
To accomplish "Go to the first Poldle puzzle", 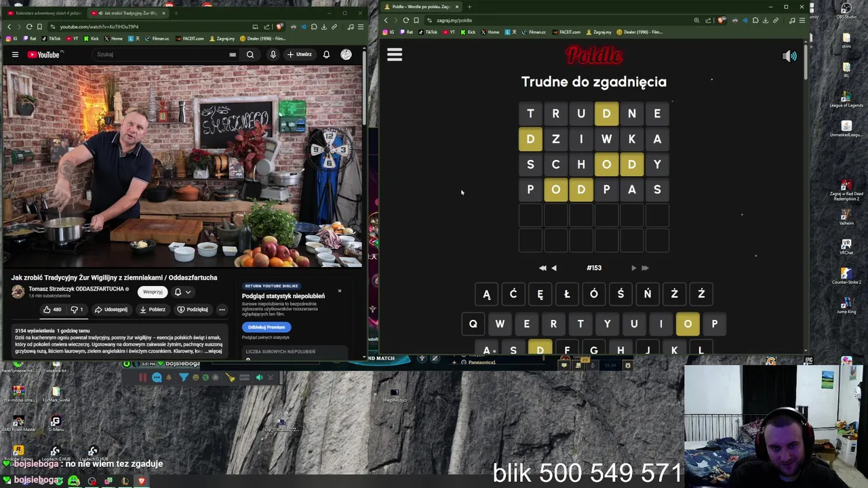I will 542,268.
